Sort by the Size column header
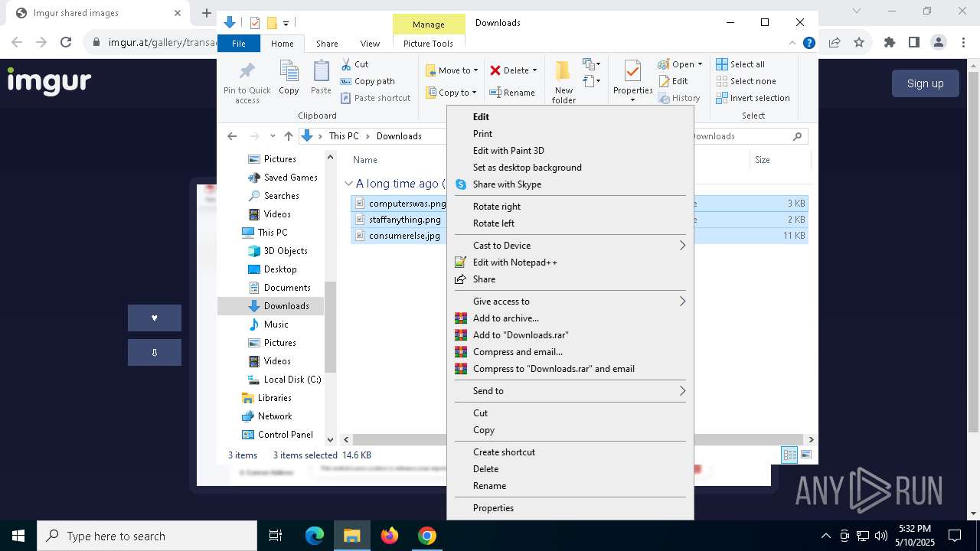The width and height of the screenshot is (980, 551). 763,160
